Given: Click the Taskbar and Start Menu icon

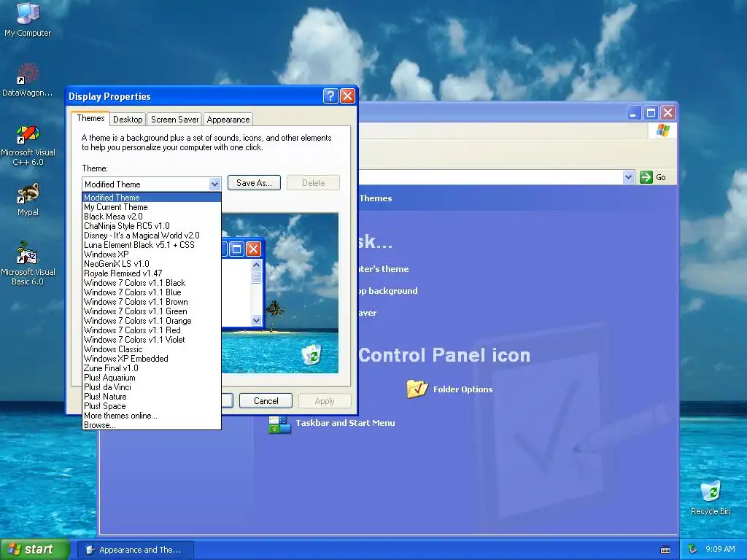Looking at the screenshot, I should point(279,424).
